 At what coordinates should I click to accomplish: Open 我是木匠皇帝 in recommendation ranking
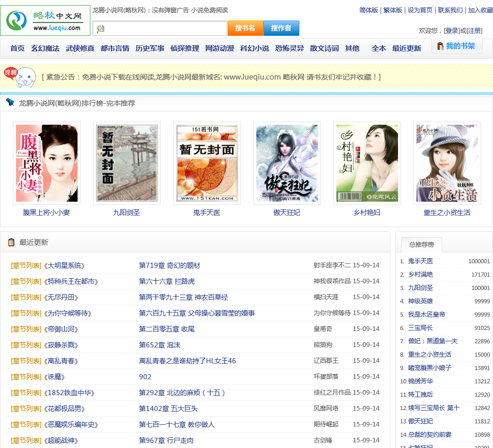coord(427,315)
